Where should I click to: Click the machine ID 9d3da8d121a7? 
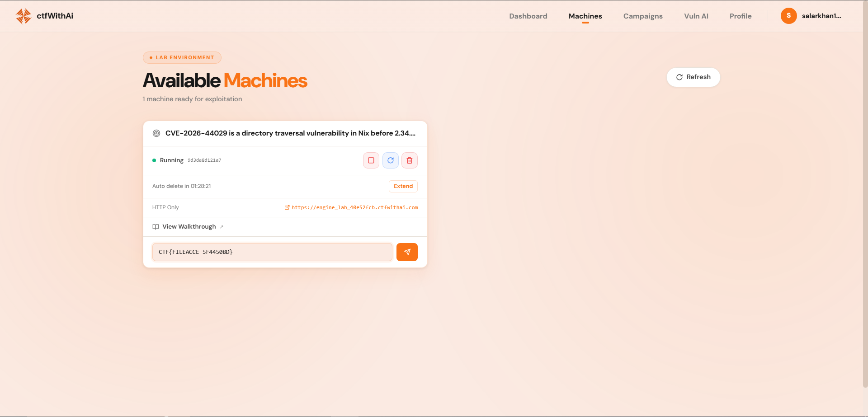click(x=204, y=160)
